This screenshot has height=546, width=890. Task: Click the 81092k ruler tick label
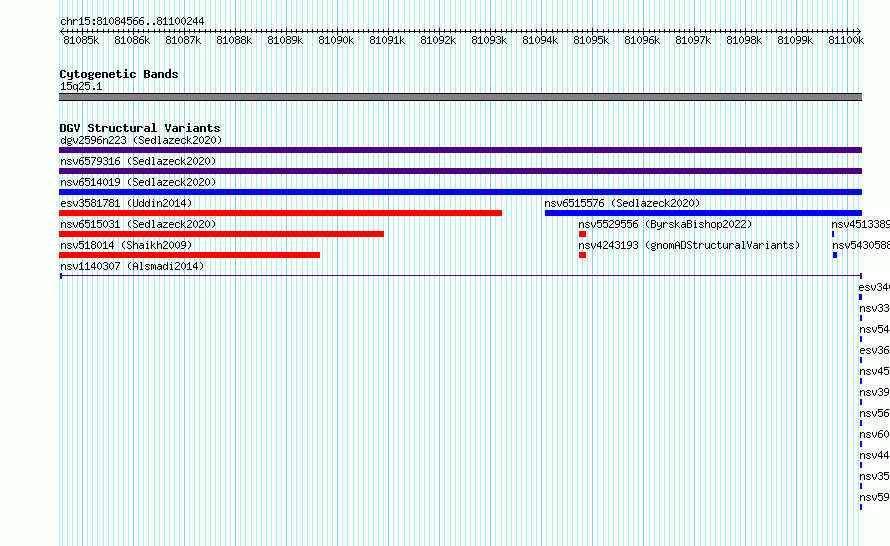point(438,40)
